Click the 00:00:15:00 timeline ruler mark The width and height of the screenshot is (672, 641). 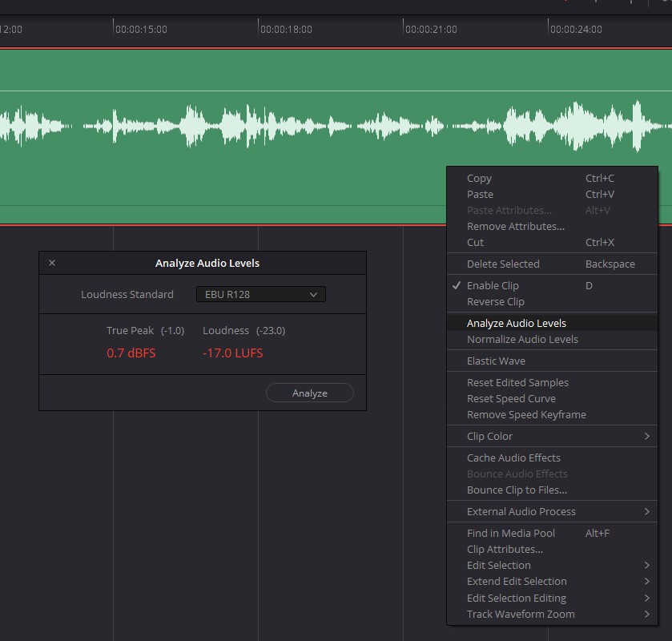(141, 30)
